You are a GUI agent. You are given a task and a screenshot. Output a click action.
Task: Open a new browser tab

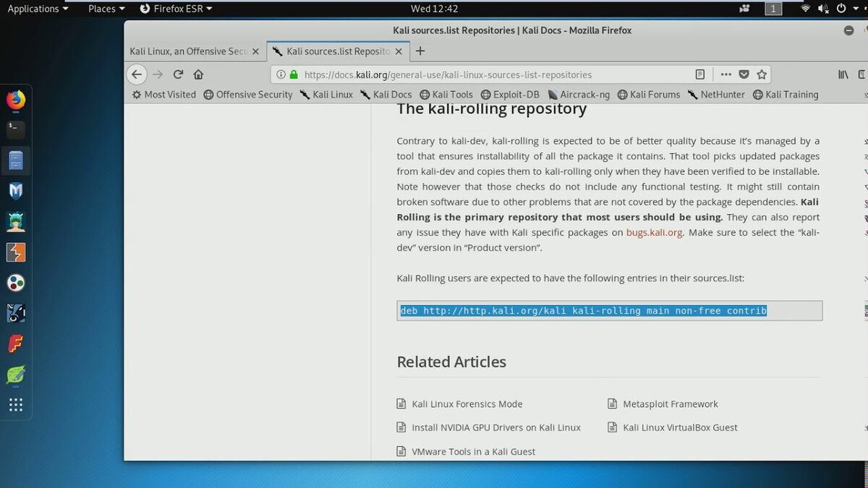[420, 51]
